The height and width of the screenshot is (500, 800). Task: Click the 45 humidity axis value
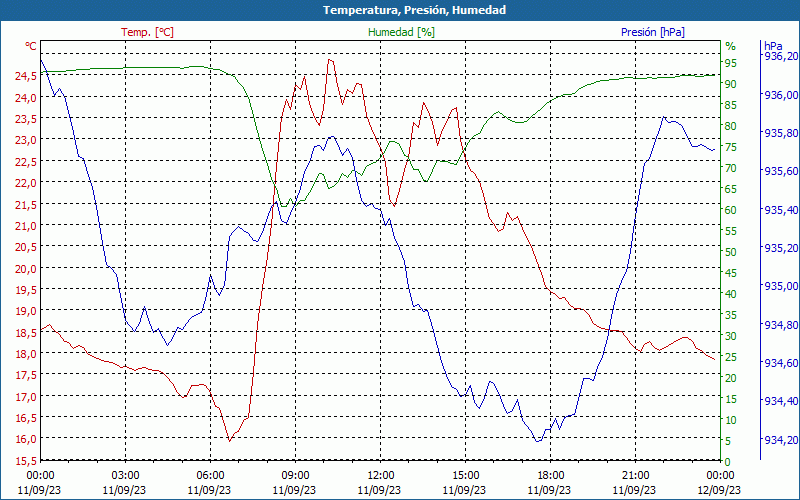(731, 273)
